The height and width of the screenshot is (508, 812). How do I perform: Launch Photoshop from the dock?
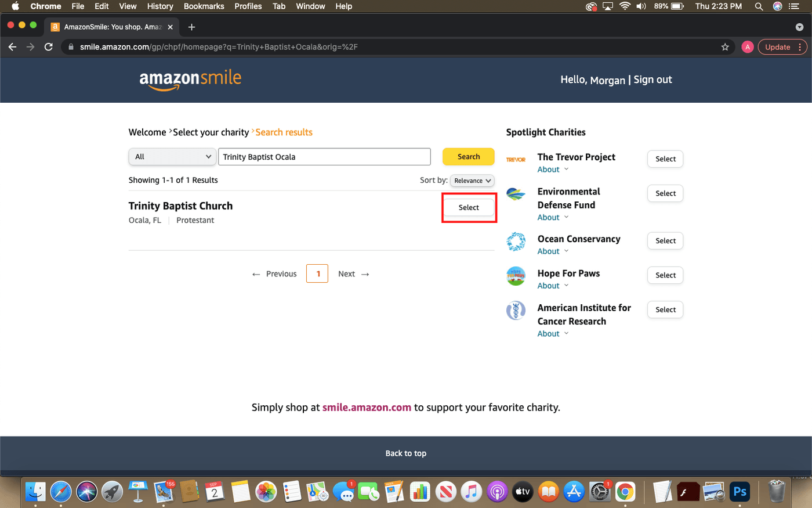[739, 492]
